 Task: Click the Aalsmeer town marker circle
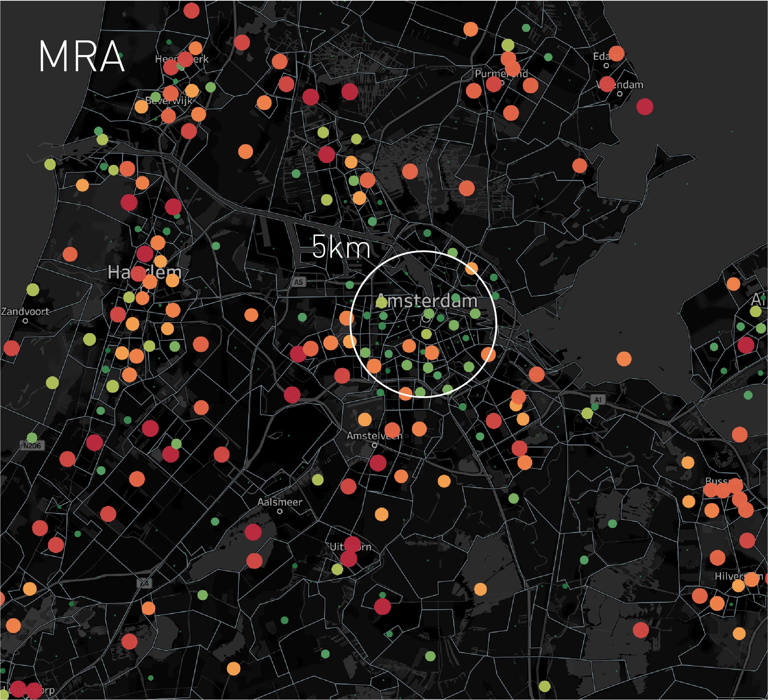280,512
